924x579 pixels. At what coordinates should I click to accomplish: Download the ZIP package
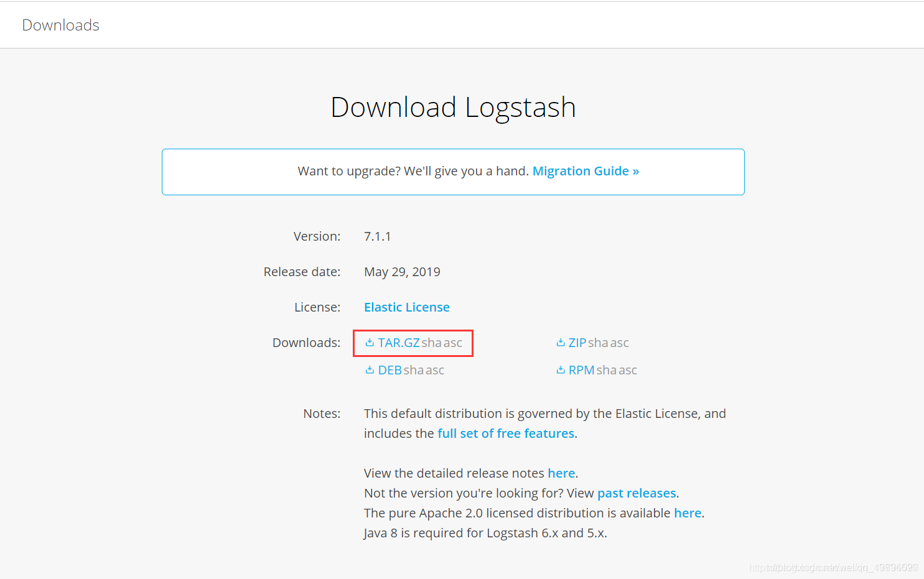coord(577,343)
